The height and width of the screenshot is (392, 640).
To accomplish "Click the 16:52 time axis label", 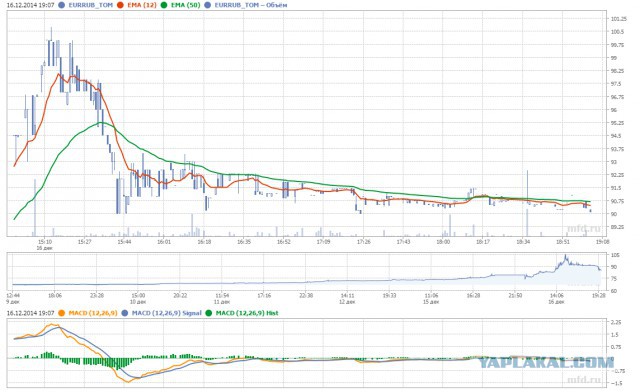I will (x=284, y=242).
